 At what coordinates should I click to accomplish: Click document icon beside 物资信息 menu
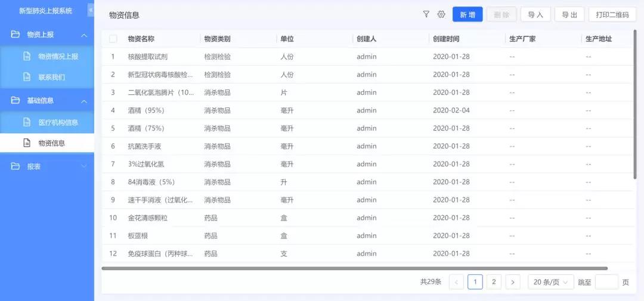[x=27, y=143]
